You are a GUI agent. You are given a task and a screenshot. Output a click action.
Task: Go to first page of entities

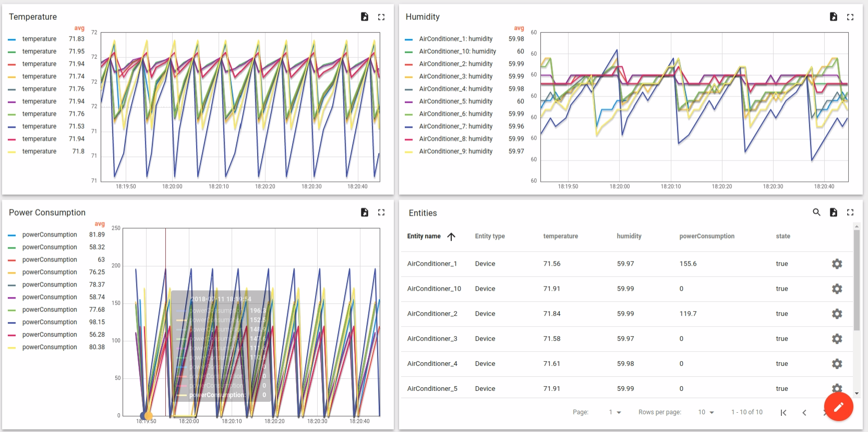click(783, 413)
